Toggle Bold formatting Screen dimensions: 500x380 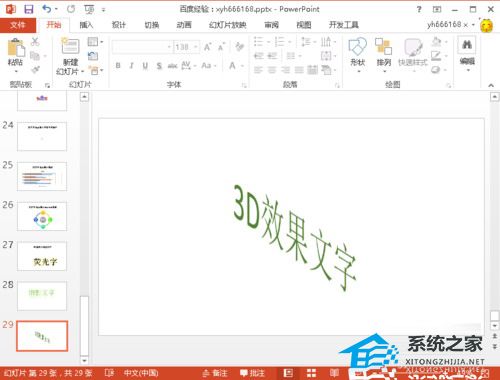(118, 66)
